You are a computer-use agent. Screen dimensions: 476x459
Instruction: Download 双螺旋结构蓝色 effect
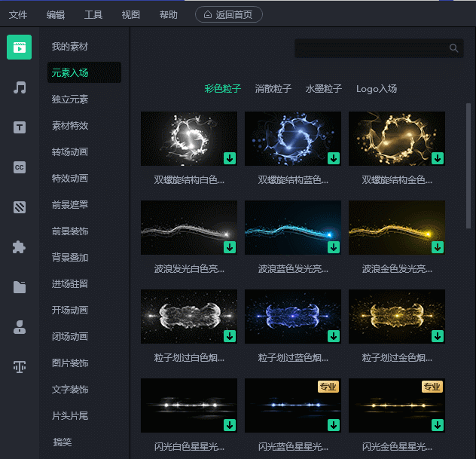334,158
